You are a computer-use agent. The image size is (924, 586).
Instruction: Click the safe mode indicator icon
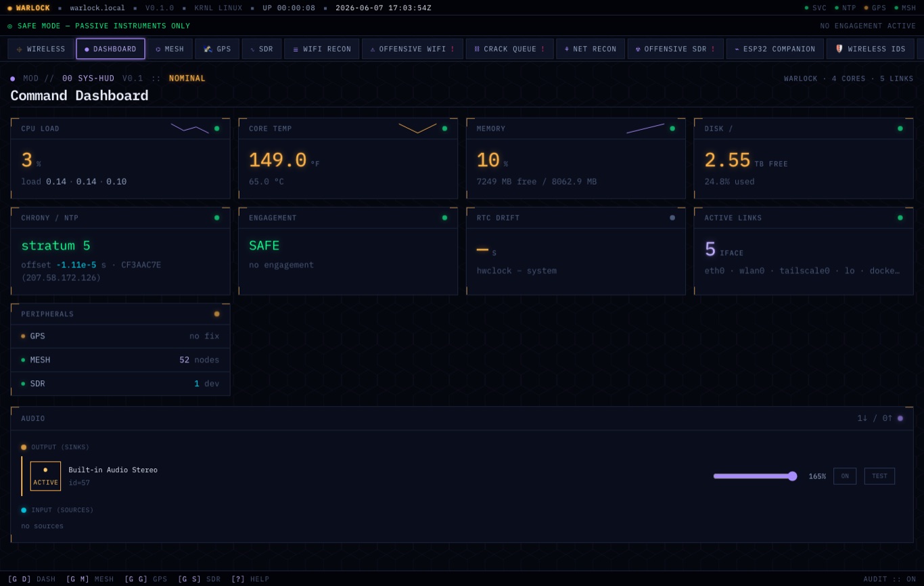pyautogui.click(x=10, y=26)
